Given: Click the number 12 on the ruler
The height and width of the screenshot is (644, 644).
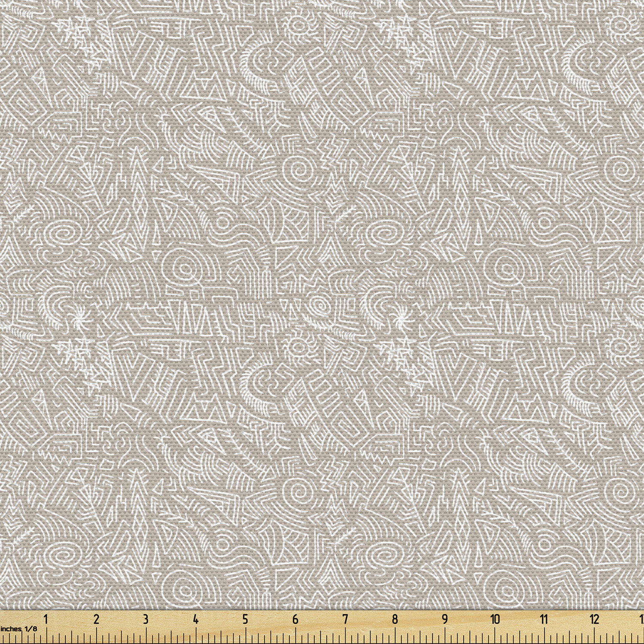Looking at the screenshot, I should tap(594, 619).
